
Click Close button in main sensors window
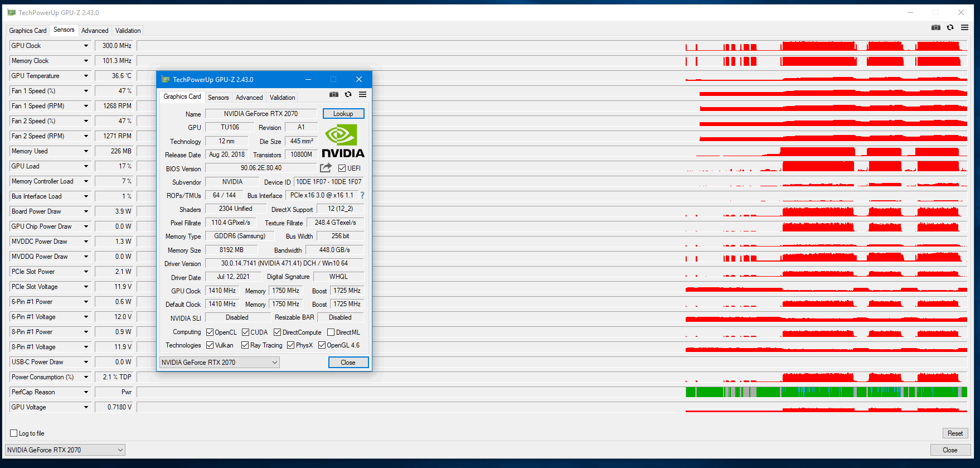tap(950, 450)
